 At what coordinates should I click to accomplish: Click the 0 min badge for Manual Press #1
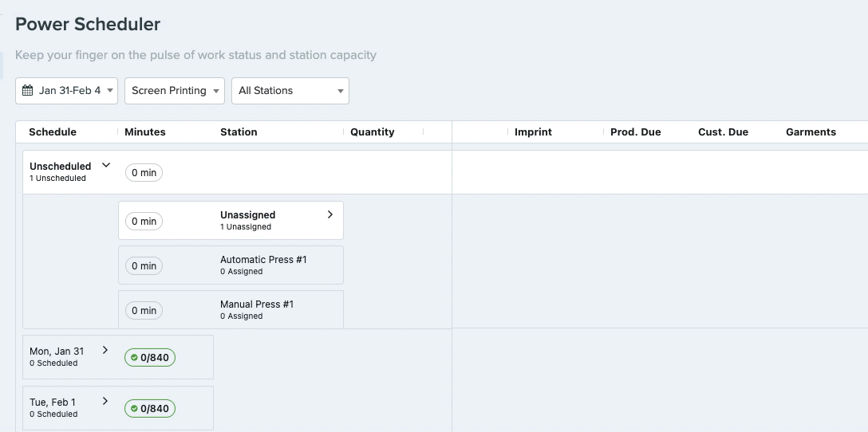(x=144, y=310)
